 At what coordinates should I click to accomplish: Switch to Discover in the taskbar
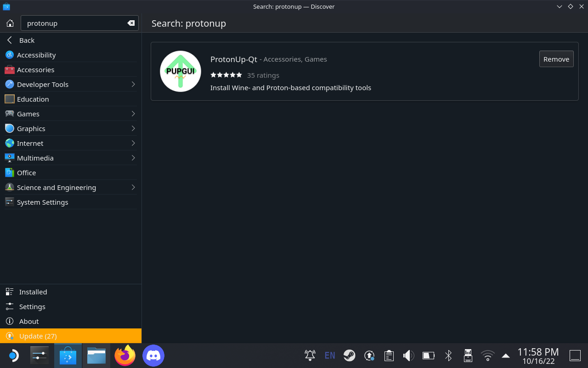coord(68,356)
